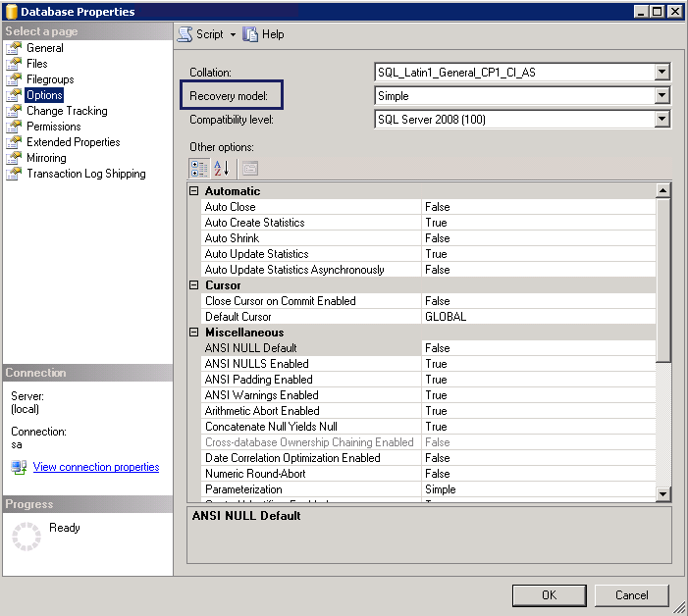Open the Files page

pyautogui.click(x=37, y=64)
